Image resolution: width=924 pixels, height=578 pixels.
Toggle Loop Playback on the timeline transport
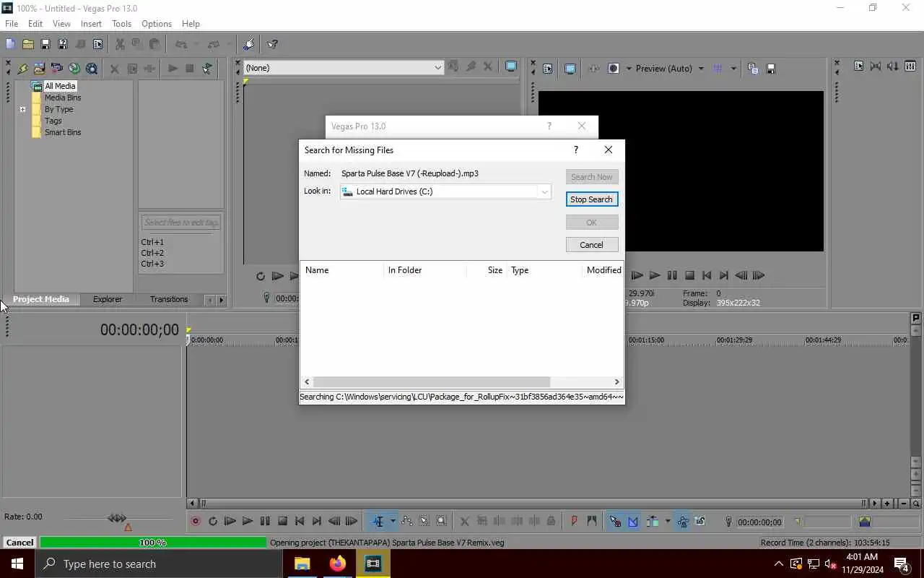tap(213, 521)
